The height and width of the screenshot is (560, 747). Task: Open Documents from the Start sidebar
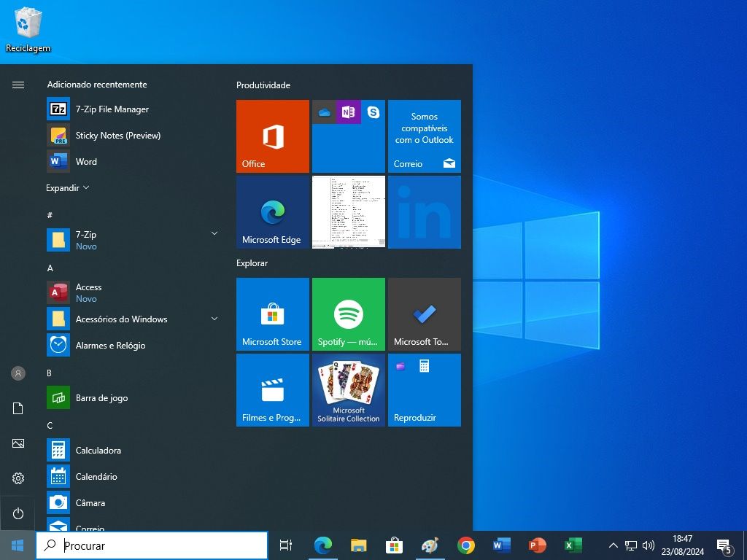coord(18,408)
